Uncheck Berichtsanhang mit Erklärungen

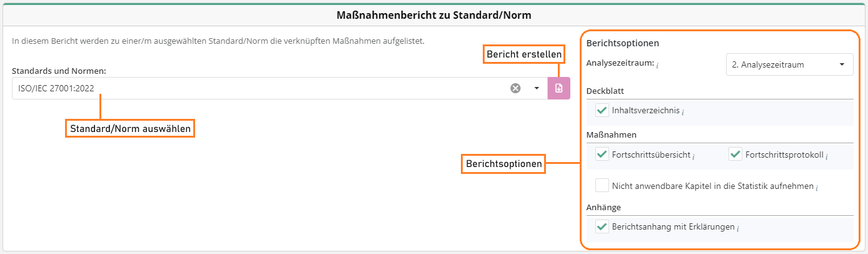(x=602, y=227)
